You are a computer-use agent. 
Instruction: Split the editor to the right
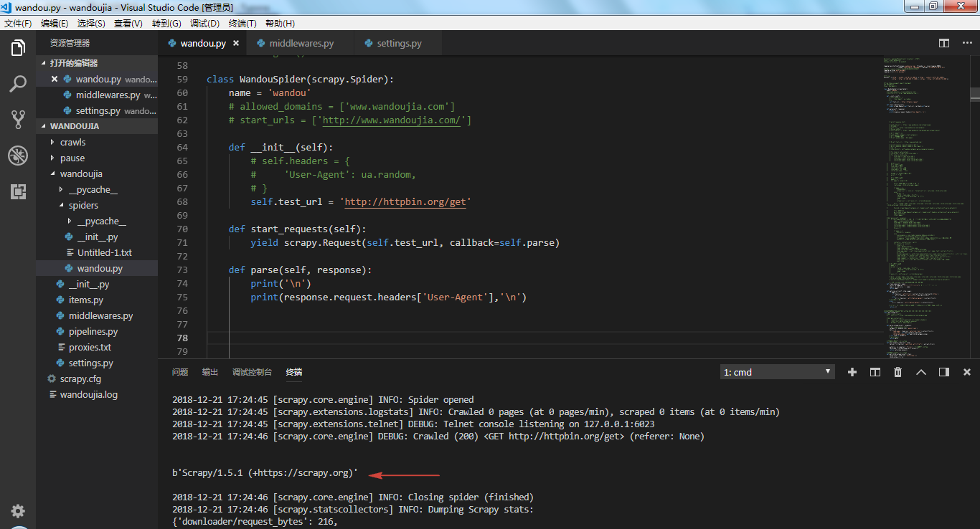point(944,43)
